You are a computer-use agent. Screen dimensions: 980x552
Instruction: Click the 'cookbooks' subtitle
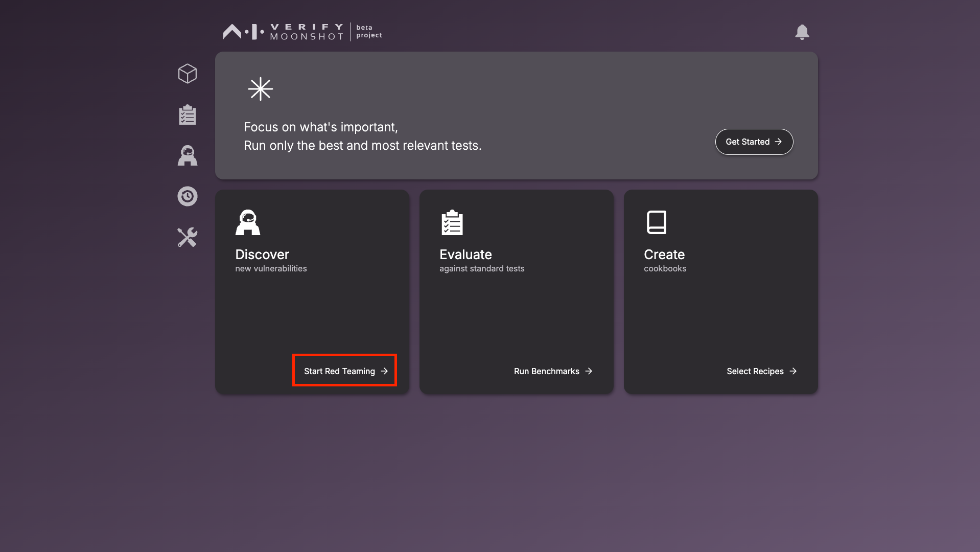pyautogui.click(x=665, y=269)
